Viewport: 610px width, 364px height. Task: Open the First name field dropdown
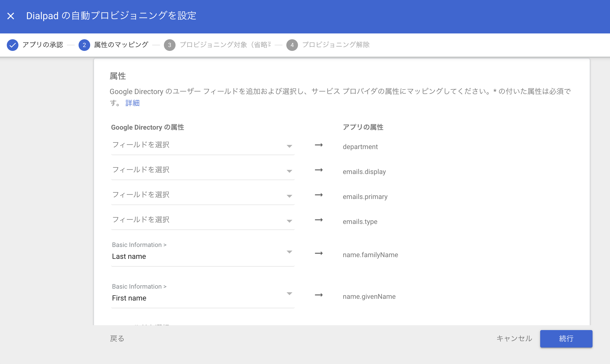(203, 294)
